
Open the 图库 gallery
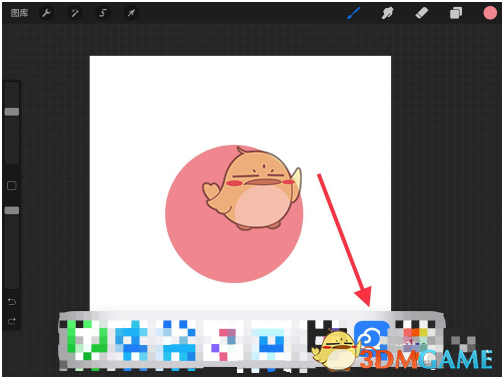19,13
